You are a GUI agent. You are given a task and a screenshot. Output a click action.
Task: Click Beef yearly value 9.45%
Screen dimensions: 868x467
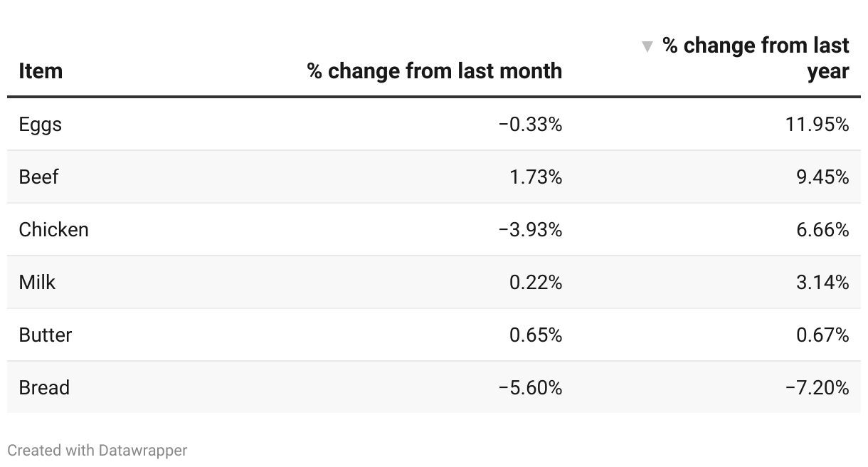[822, 177]
